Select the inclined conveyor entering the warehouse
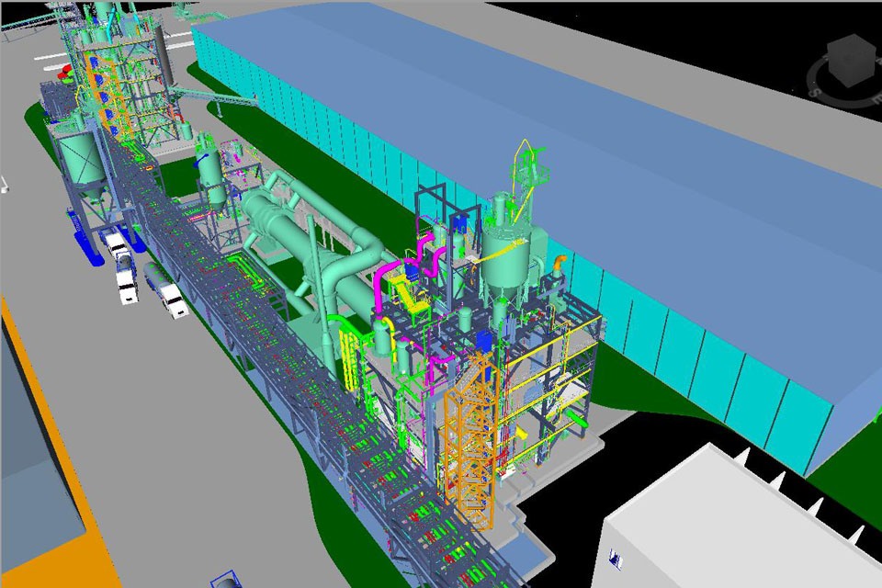The width and height of the screenshot is (882, 588). click(x=214, y=96)
